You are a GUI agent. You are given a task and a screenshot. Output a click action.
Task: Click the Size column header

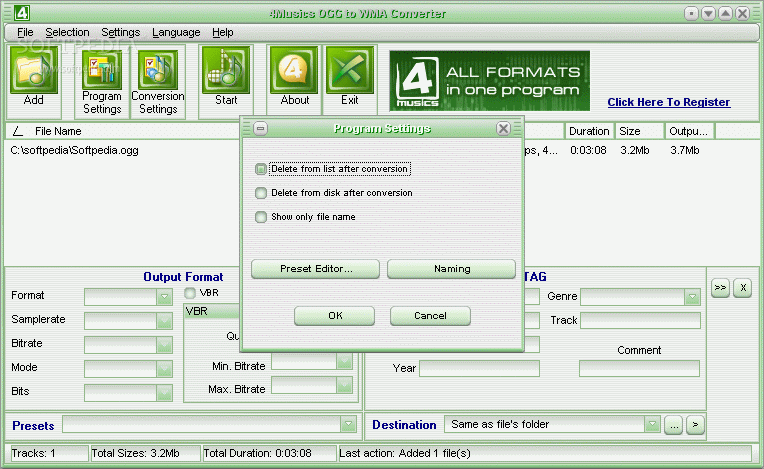639,131
